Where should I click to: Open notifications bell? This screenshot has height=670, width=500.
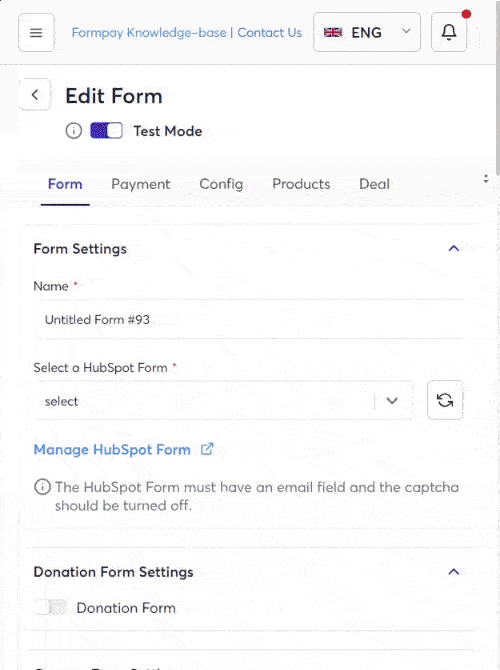pyautogui.click(x=449, y=32)
